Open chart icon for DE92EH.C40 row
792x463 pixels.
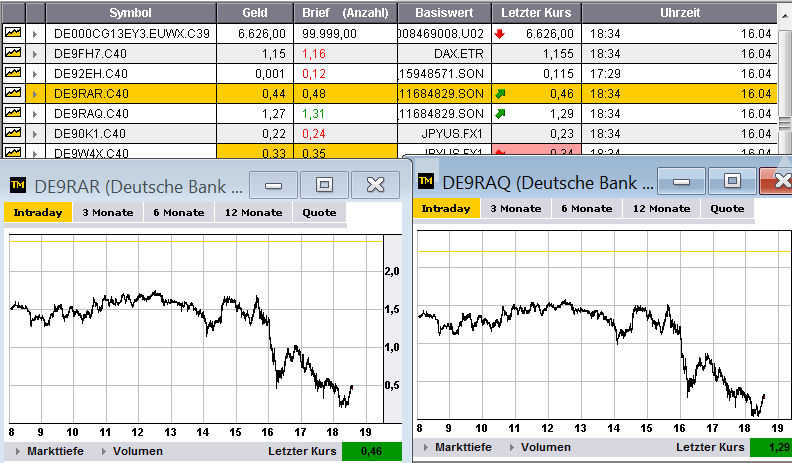pyautogui.click(x=13, y=73)
